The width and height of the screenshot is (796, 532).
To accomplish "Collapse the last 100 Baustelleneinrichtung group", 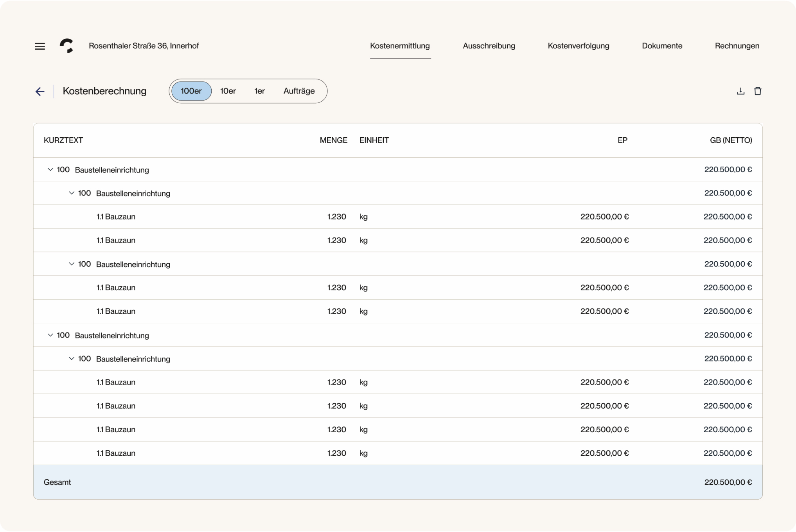I will tap(50, 335).
